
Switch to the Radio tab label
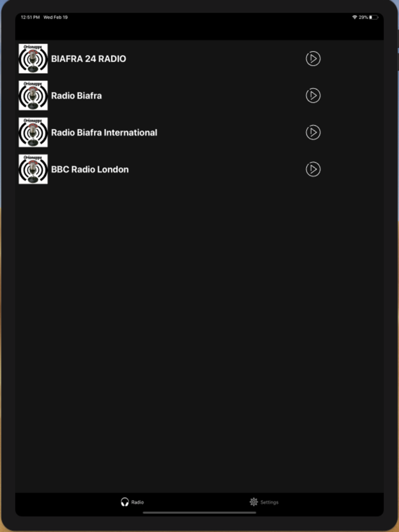(x=138, y=502)
